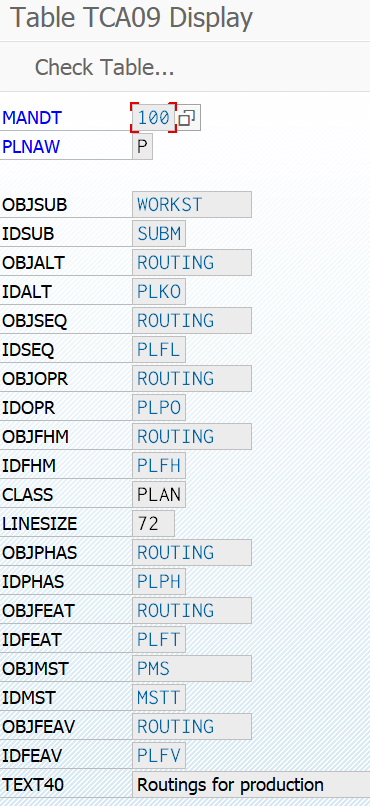Select the LINESIZE field with 72
The height and width of the screenshot is (806, 370).
tap(153, 524)
